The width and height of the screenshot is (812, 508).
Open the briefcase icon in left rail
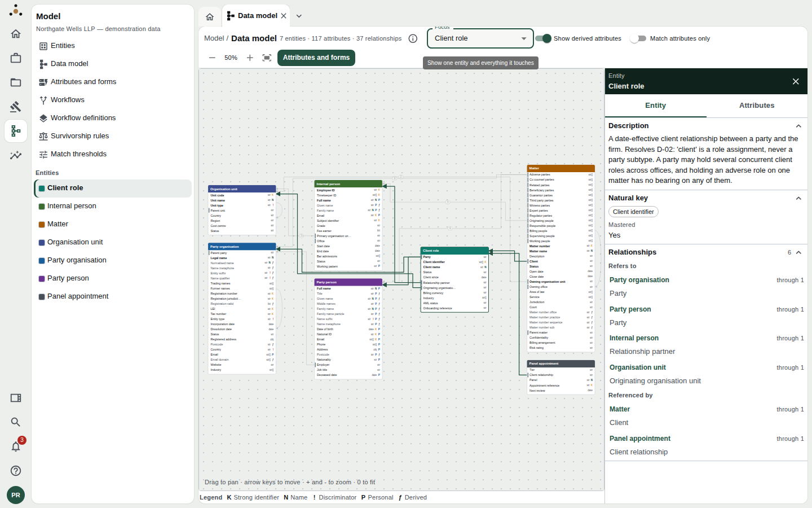pyautogui.click(x=16, y=58)
